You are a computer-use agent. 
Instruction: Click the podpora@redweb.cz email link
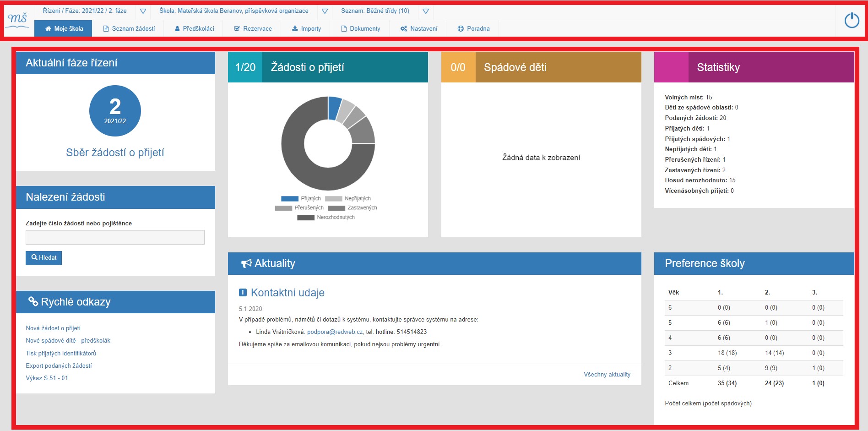click(x=335, y=332)
